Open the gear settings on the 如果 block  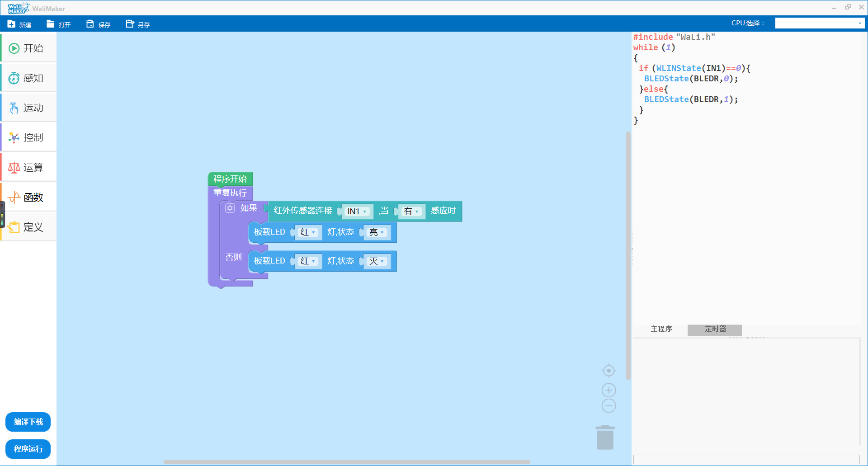[x=230, y=208]
